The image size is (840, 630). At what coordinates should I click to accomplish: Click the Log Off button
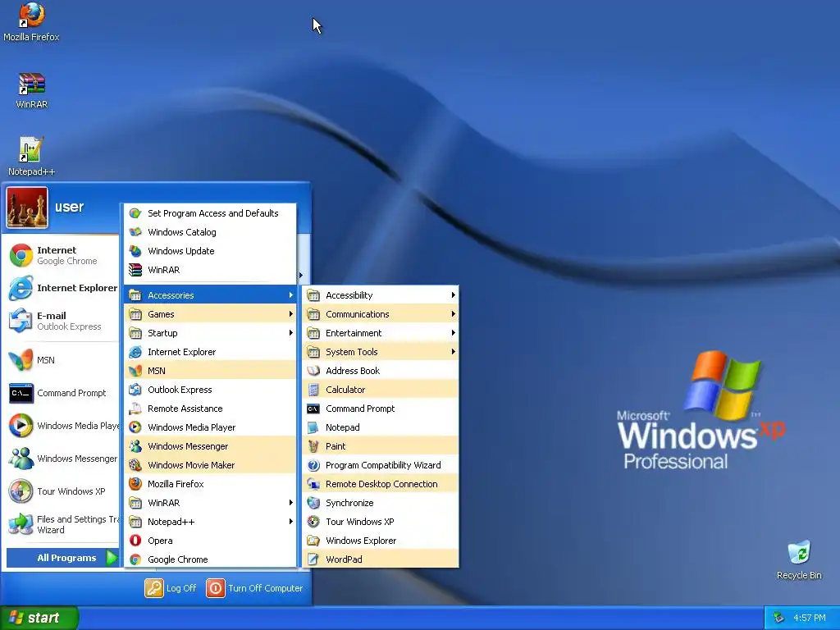pyautogui.click(x=171, y=588)
